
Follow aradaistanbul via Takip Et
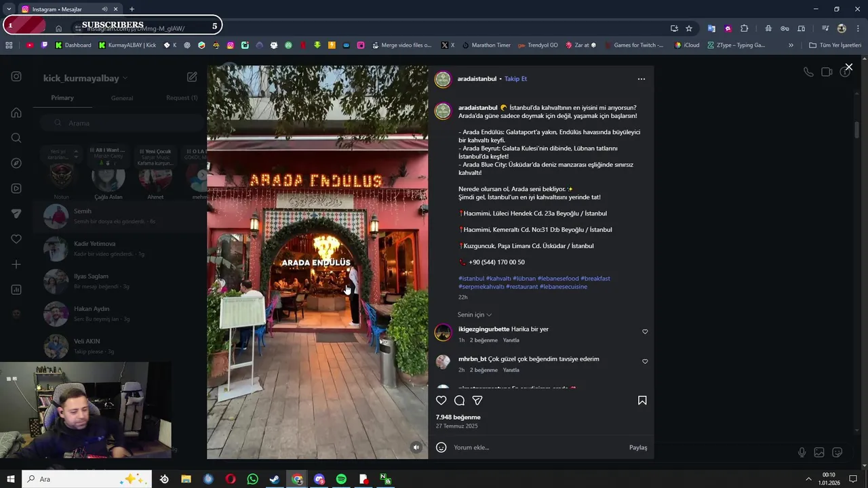515,79
